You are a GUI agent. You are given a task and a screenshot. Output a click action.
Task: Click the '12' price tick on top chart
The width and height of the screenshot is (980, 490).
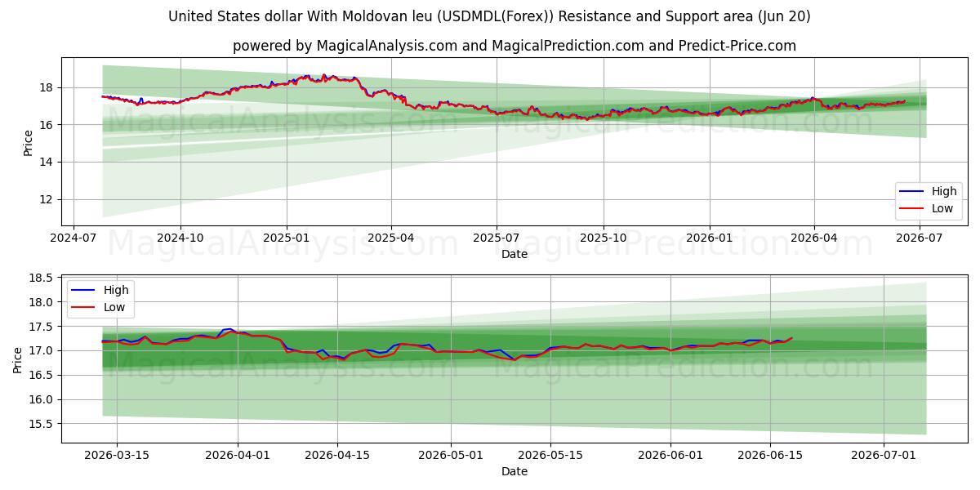[47, 199]
